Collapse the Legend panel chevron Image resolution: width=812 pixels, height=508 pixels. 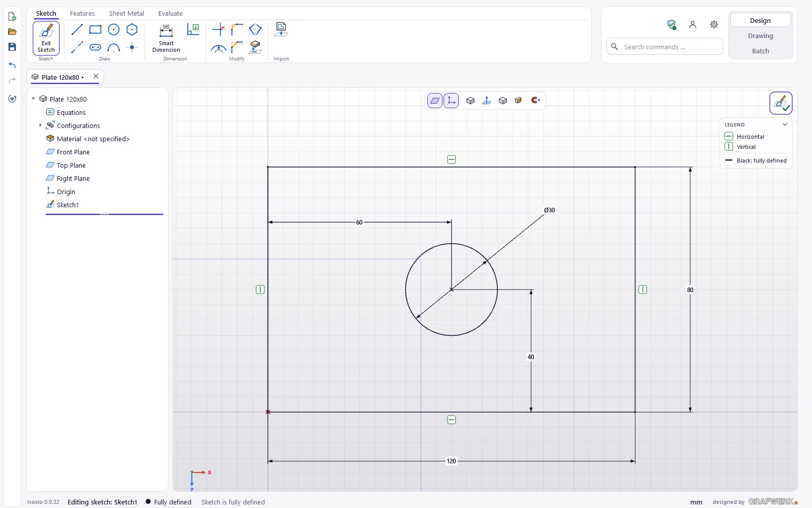(x=785, y=124)
